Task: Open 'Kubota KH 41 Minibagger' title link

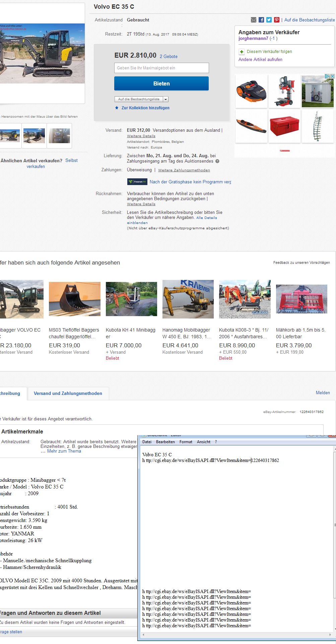Action: click(131, 333)
